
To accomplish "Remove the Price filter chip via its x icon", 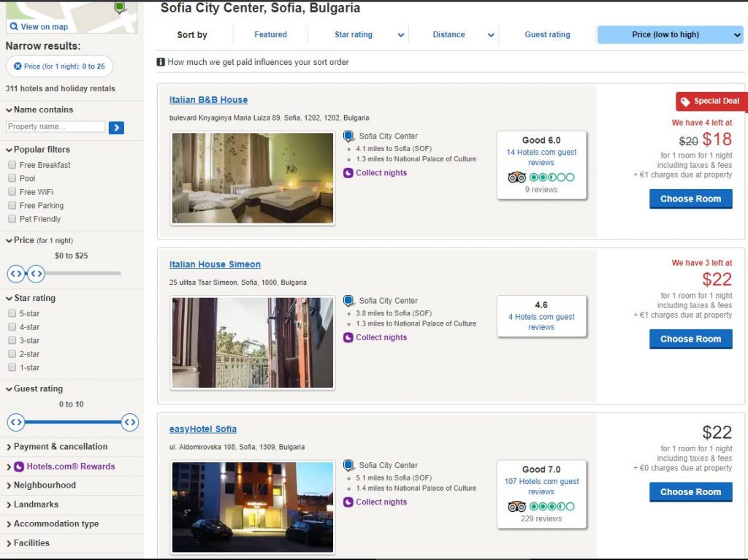I will tap(18, 66).
